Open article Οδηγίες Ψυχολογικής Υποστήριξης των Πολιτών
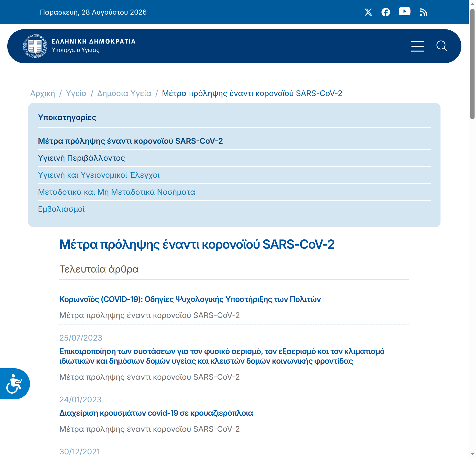 pyautogui.click(x=190, y=299)
